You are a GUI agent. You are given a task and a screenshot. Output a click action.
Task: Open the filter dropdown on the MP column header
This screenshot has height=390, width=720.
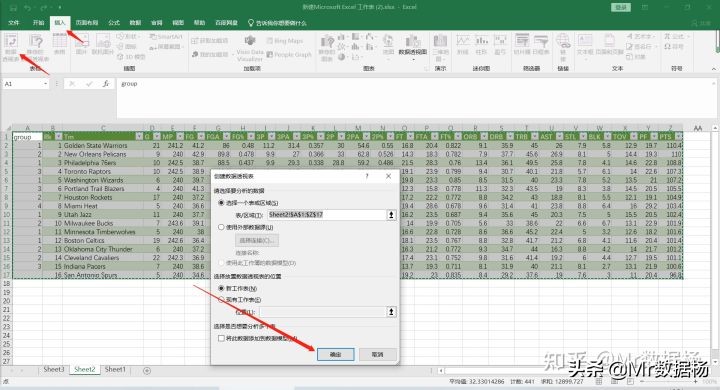pos(180,136)
